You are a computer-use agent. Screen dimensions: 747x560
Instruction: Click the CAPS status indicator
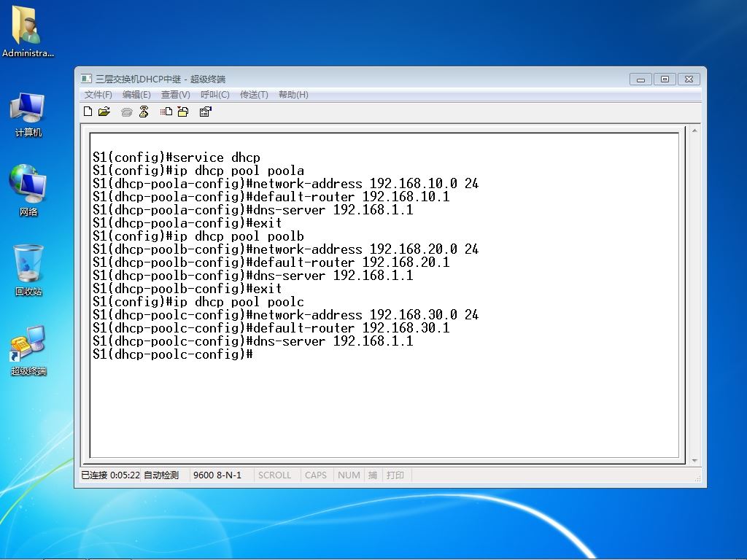point(316,475)
